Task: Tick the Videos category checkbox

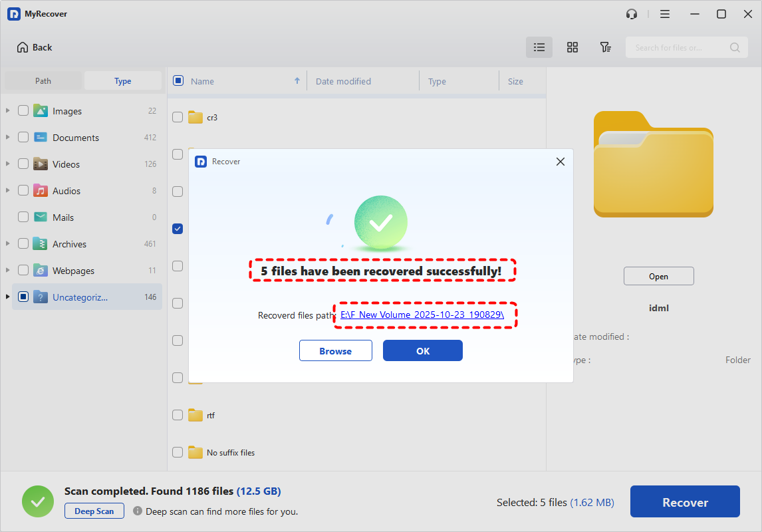Action: (23, 164)
